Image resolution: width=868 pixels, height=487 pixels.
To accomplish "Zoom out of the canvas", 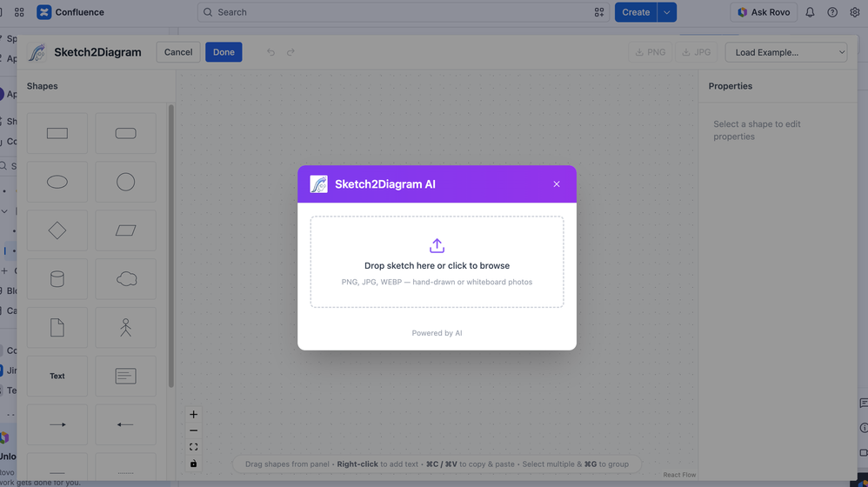I will point(193,430).
